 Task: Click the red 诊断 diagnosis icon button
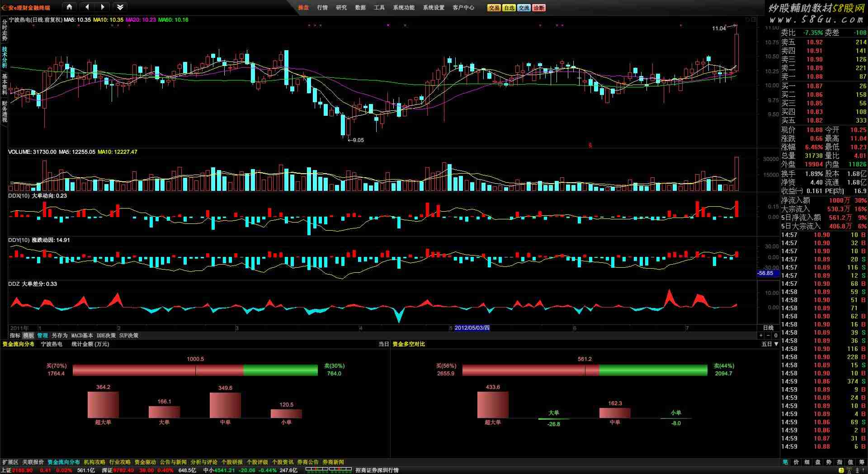539,8
